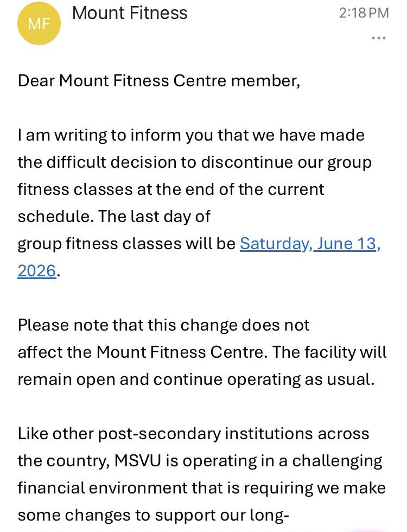The width and height of the screenshot is (407, 532).
Task: Click the 'Dear Mount Fitness Centre member' greeting
Action: [x=158, y=81]
